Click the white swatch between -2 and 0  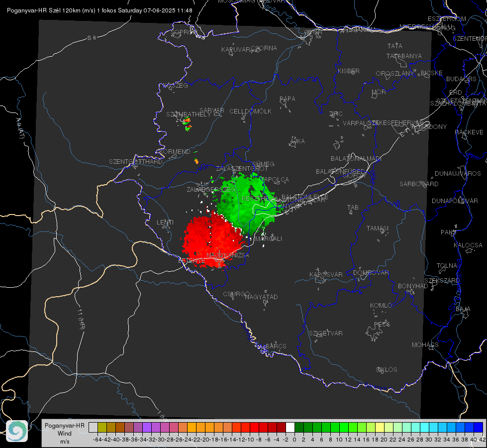tap(290, 427)
